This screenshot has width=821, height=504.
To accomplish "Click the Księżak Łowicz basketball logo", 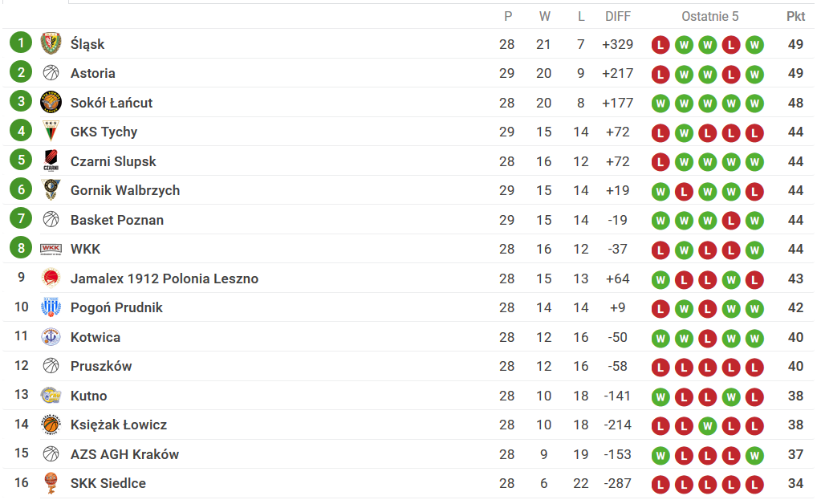I will (x=51, y=425).
